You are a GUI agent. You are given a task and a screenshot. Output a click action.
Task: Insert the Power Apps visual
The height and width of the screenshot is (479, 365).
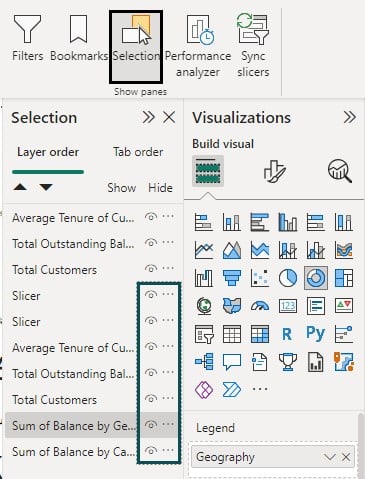point(204,390)
